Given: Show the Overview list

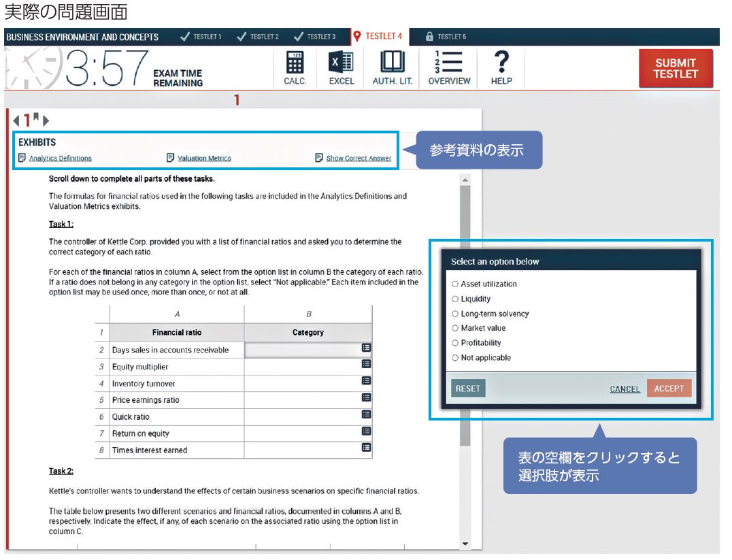Looking at the screenshot, I should (449, 68).
